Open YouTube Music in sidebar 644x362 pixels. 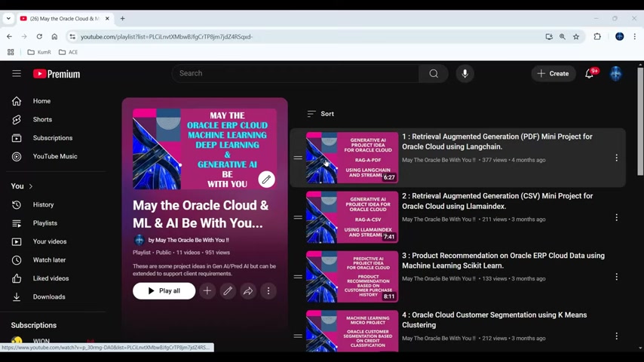(56, 157)
